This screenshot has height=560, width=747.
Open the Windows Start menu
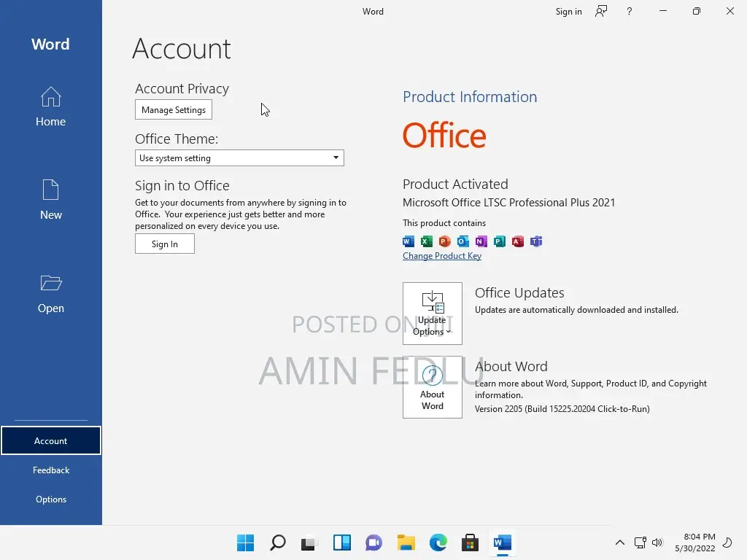(245, 542)
